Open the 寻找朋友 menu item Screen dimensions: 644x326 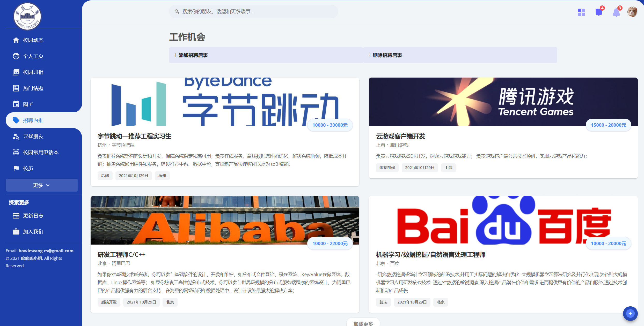coord(33,136)
